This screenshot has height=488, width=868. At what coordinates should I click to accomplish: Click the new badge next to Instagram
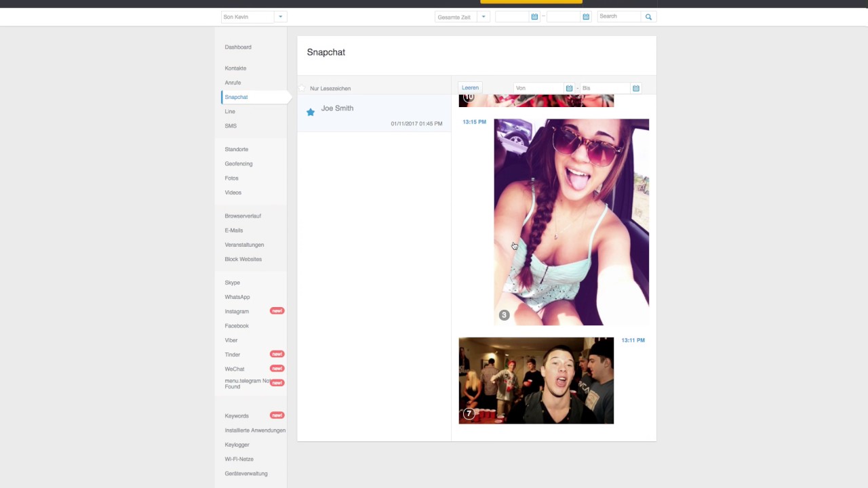pos(277,311)
